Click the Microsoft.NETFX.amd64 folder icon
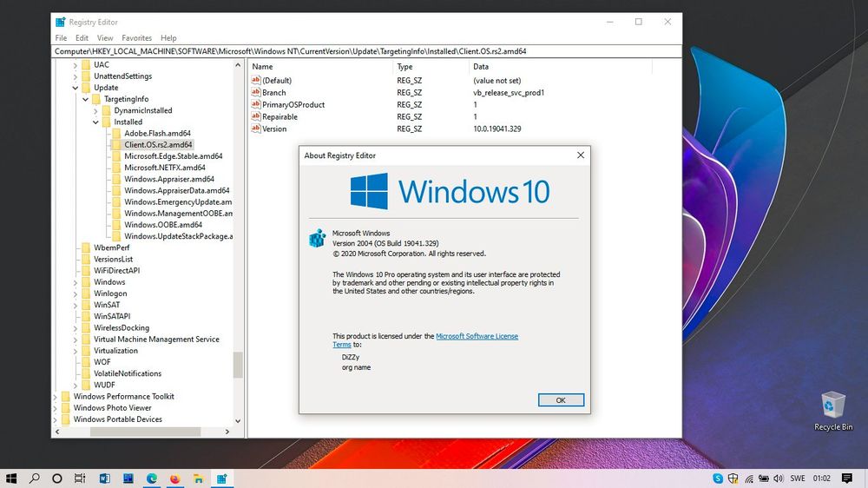The height and width of the screenshot is (488, 868). coord(116,168)
